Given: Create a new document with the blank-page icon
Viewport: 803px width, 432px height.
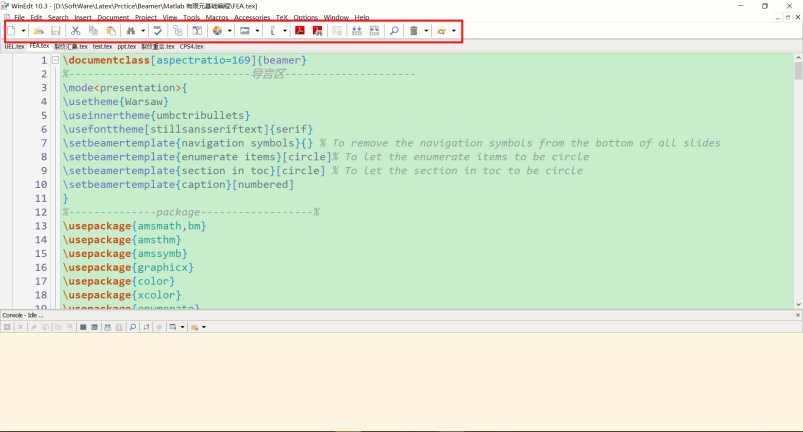Looking at the screenshot, I should (x=11, y=31).
